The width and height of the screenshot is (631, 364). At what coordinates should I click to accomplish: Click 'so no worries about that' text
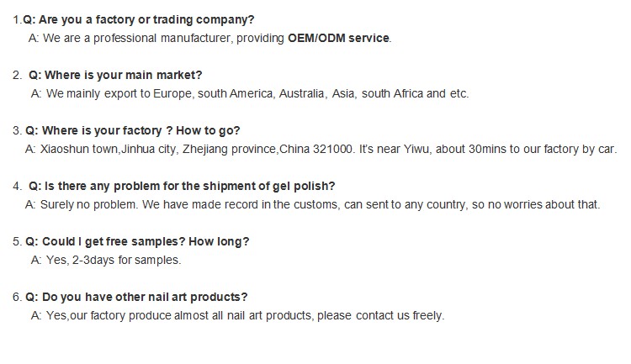pyautogui.click(x=536, y=205)
